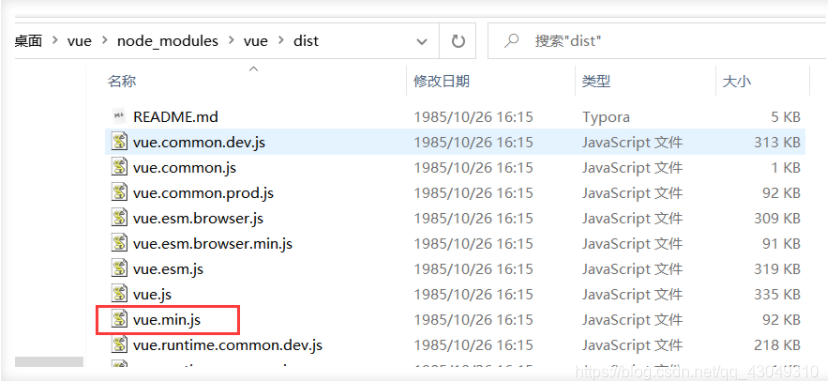Go to the dist breadcrumb segment
The width and height of the screenshot is (828, 390).
[x=306, y=41]
